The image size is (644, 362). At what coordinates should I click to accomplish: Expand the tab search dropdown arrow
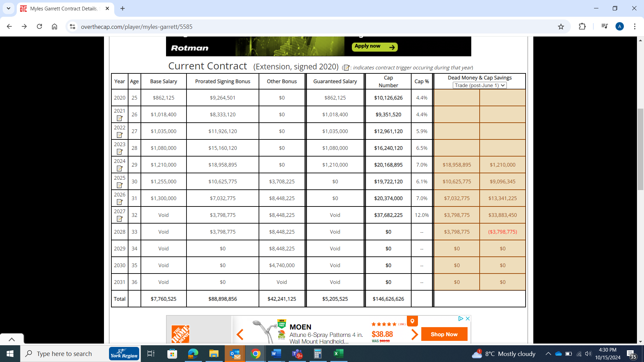click(x=8, y=8)
